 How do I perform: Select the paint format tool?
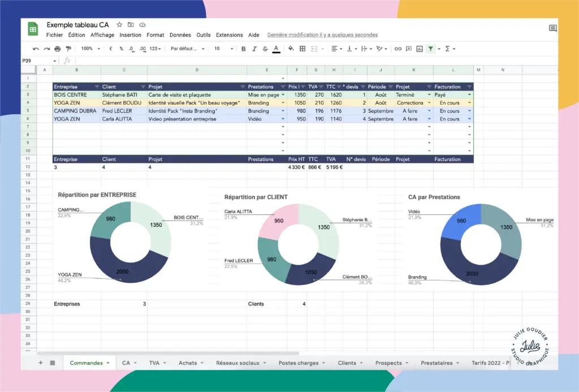[x=69, y=49]
